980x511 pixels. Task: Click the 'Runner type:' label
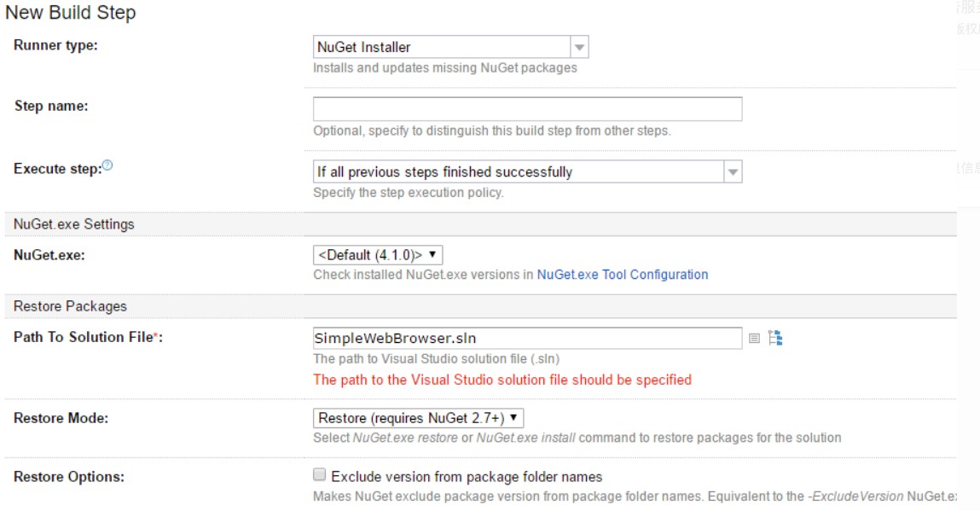point(55,45)
